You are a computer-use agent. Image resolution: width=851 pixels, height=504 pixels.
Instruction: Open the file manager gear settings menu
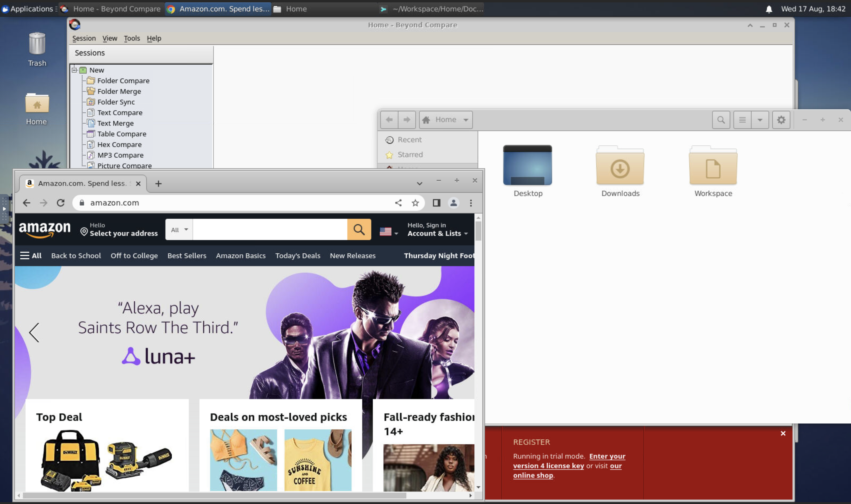tap(781, 120)
